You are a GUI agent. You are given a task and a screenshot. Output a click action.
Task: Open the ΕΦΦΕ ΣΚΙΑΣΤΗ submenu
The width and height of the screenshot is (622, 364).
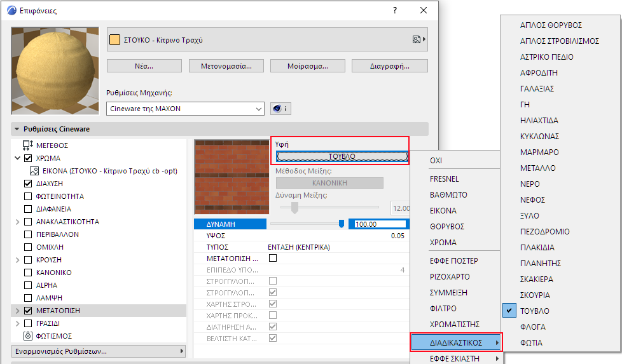pyautogui.click(x=456, y=358)
